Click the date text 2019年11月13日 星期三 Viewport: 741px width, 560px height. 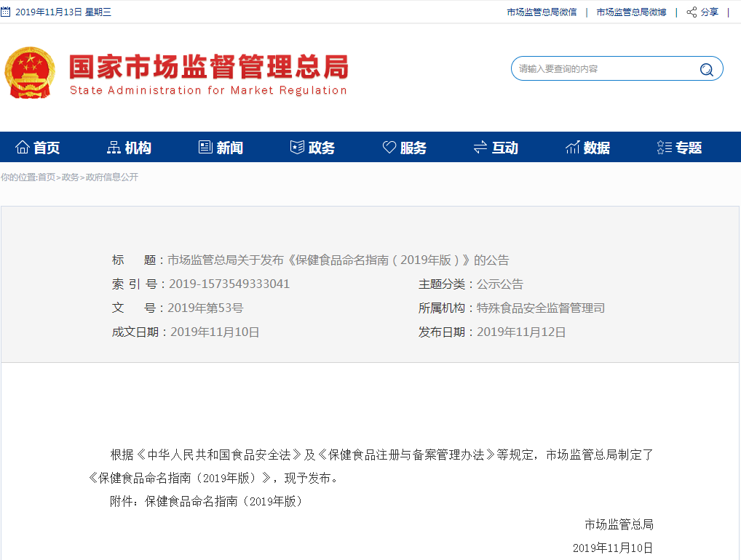tap(63, 12)
